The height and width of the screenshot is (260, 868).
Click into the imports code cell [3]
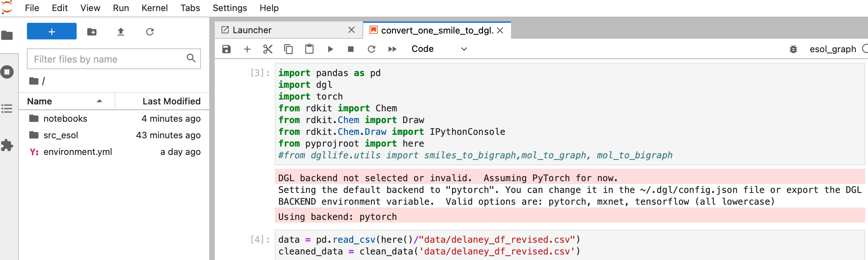(570, 114)
